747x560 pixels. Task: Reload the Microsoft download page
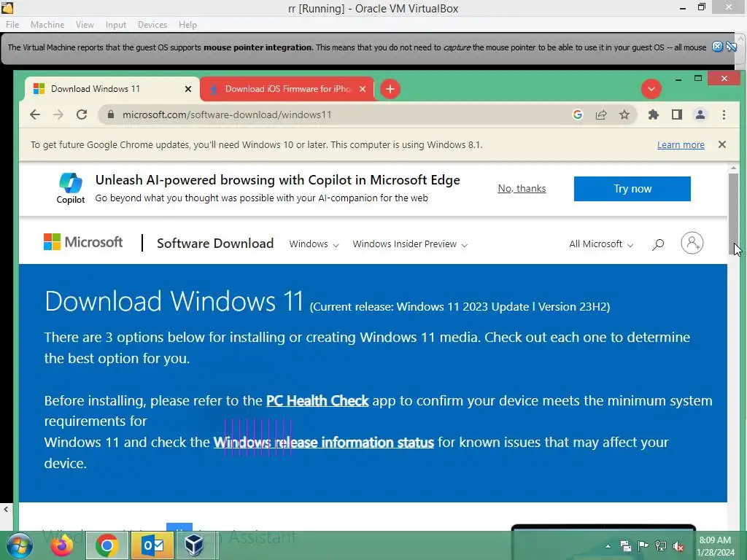pyautogui.click(x=82, y=114)
